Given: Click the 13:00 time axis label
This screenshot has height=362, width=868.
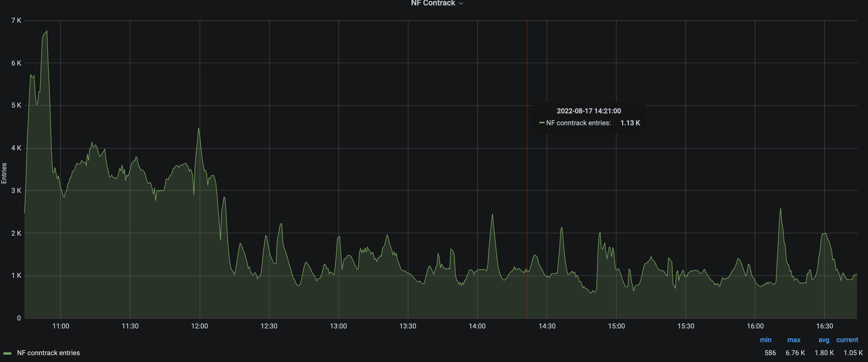Looking at the screenshot, I should pos(338,326).
